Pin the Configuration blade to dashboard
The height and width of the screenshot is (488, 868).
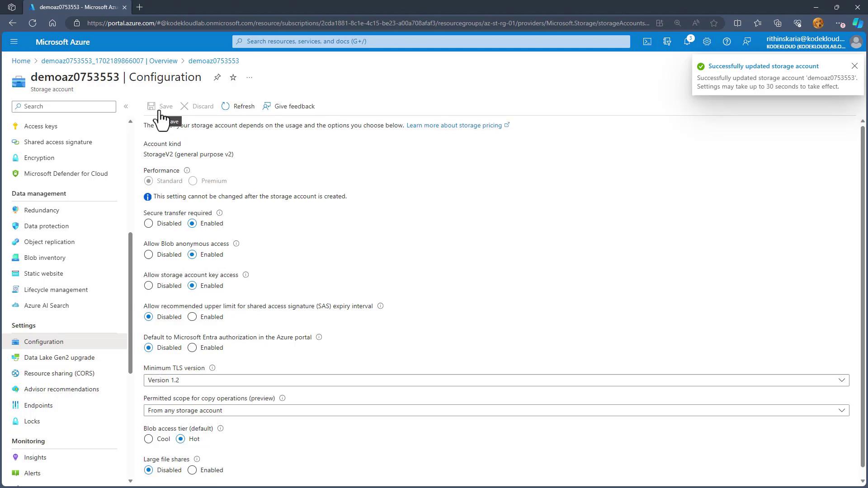(217, 77)
